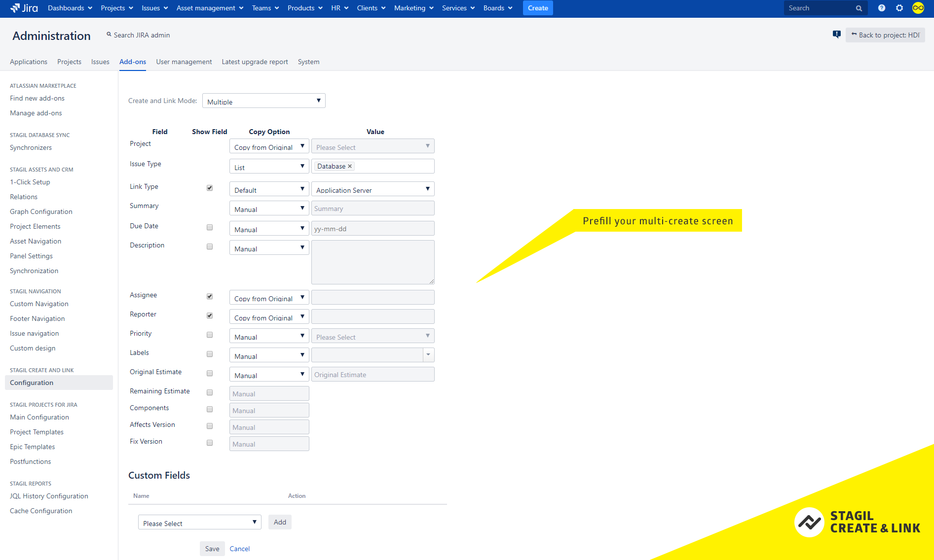The width and height of the screenshot is (934, 560).
Task: Open Create and Link Mode dropdown
Action: [x=264, y=101]
